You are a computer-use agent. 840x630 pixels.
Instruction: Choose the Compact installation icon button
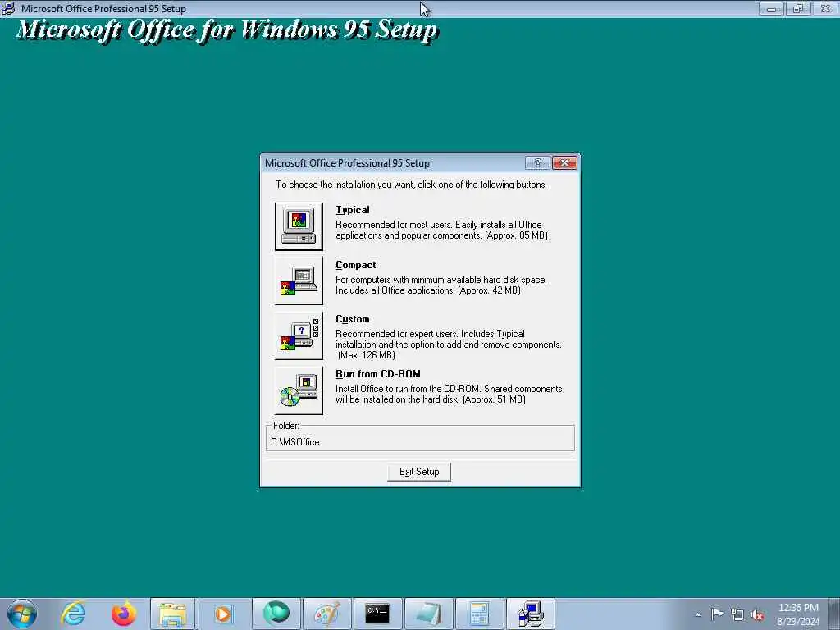[x=299, y=281]
